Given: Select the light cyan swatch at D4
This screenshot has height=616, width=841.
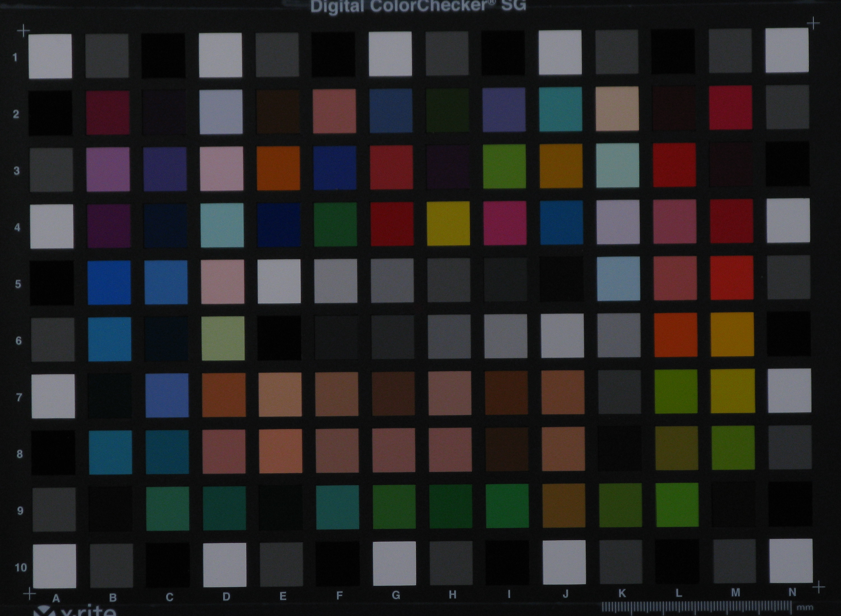Looking at the screenshot, I should click(x=222, y=225).
